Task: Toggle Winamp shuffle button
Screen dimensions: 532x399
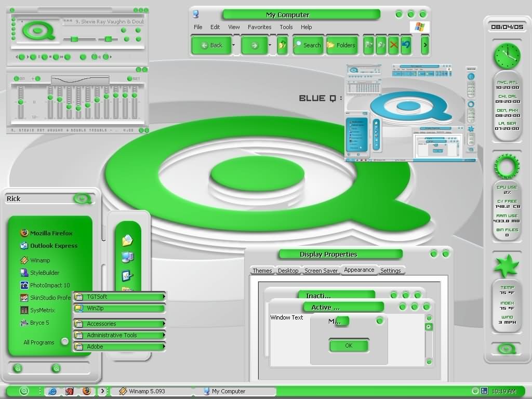Action: [x=95, y=57]
